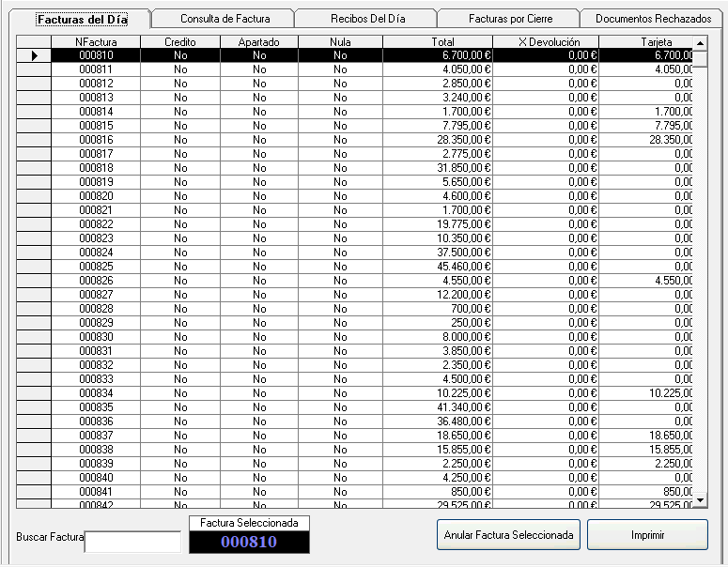Select invoice row 000825
Screen dimensions: 728x567
click(96, 267)
